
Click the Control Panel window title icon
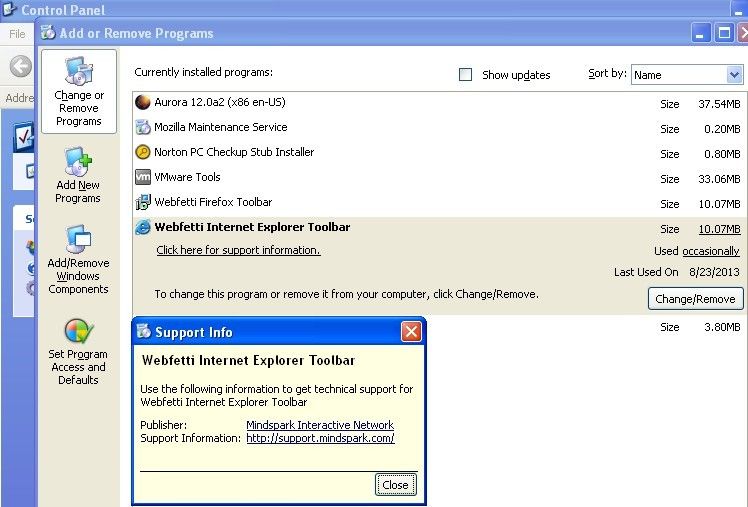click(x=9, y=9)
